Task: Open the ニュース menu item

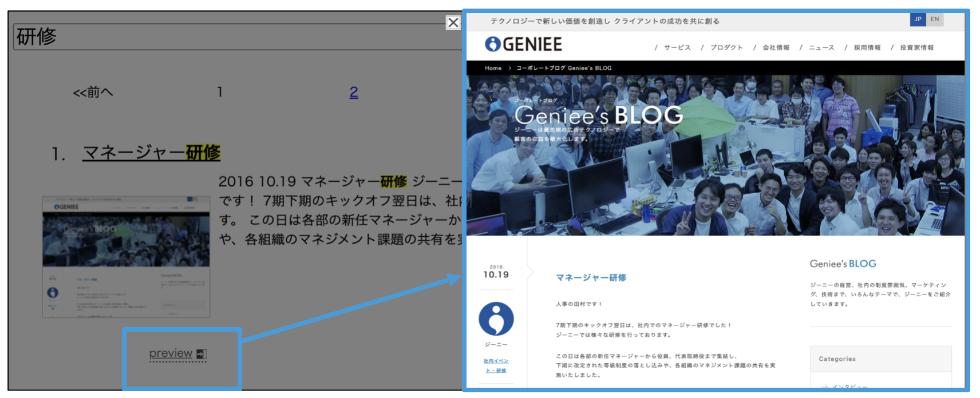Action: pyautogui.click(x=821, y=48)
